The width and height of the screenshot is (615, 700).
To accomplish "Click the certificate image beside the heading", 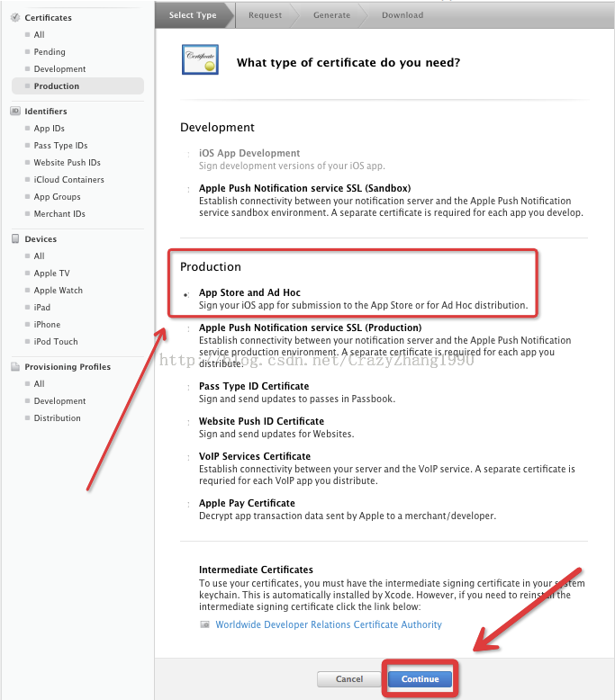I will (x=200, y=59).
